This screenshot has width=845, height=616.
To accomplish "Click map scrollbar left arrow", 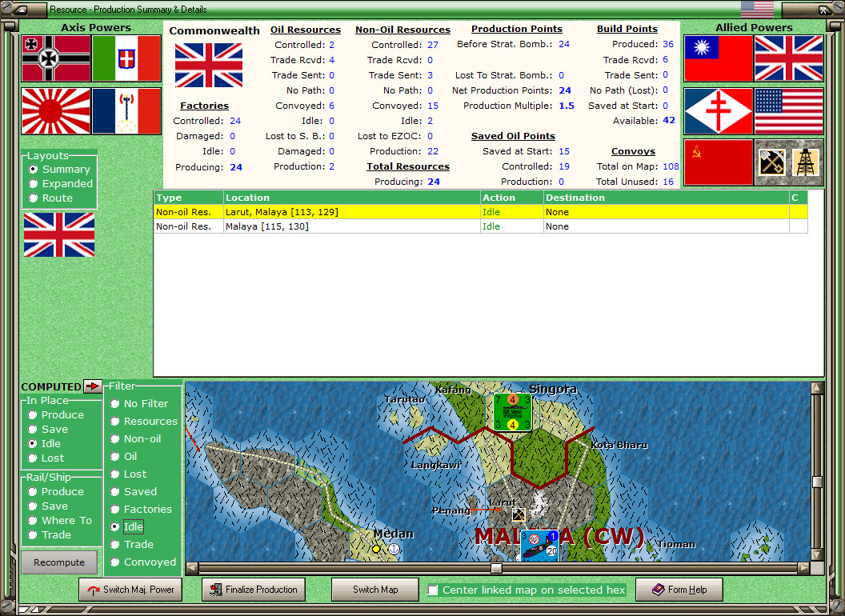I will click(192, 568).
